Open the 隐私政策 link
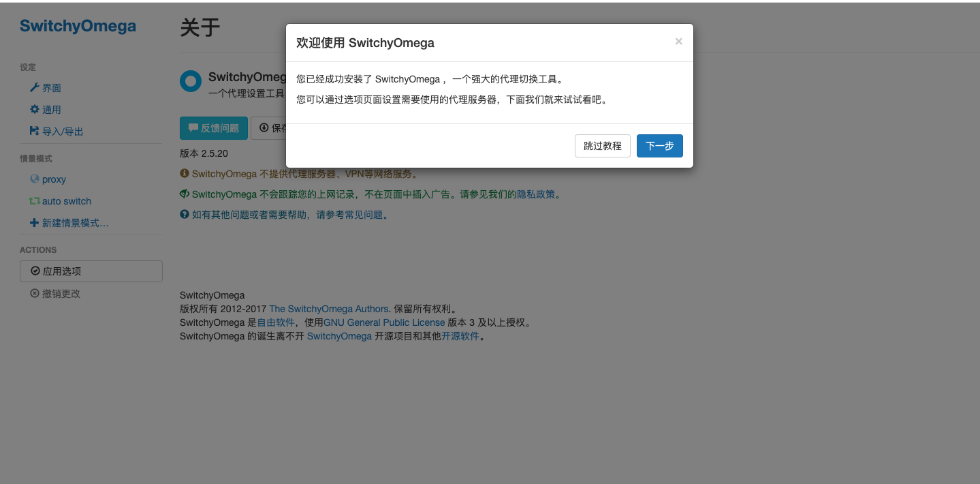980x484 pixels. tap(536, 194)
